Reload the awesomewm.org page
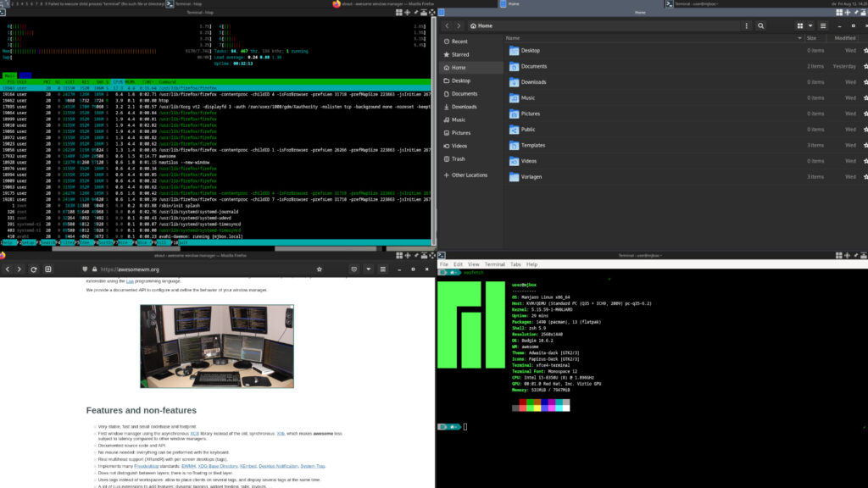This screenshot has width=868, height=488. (33, 269)
